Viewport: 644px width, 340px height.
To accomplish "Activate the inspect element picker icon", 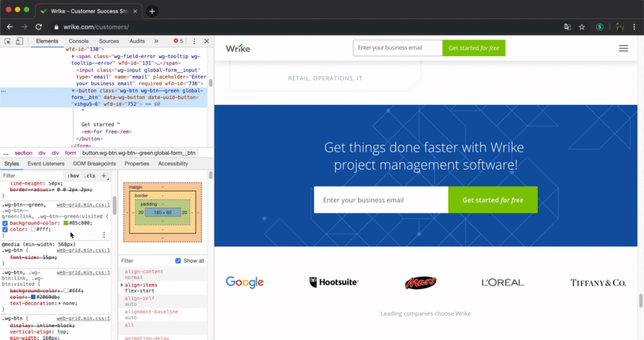I will tap(7, 41).
